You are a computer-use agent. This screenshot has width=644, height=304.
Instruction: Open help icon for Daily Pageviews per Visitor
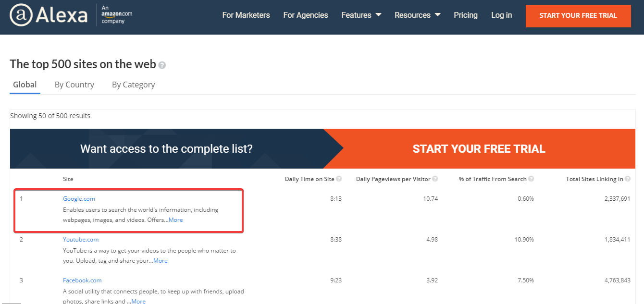tap(435, 179)
